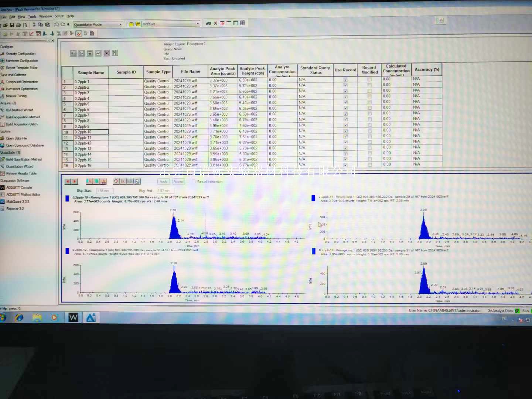Open the Tools menu
The image size is (532, 399).
(x=32, y=17)
